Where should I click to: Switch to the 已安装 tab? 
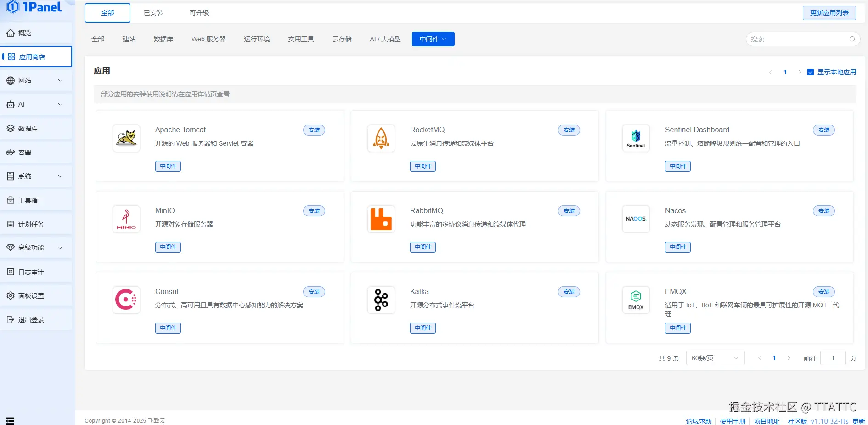153,13
